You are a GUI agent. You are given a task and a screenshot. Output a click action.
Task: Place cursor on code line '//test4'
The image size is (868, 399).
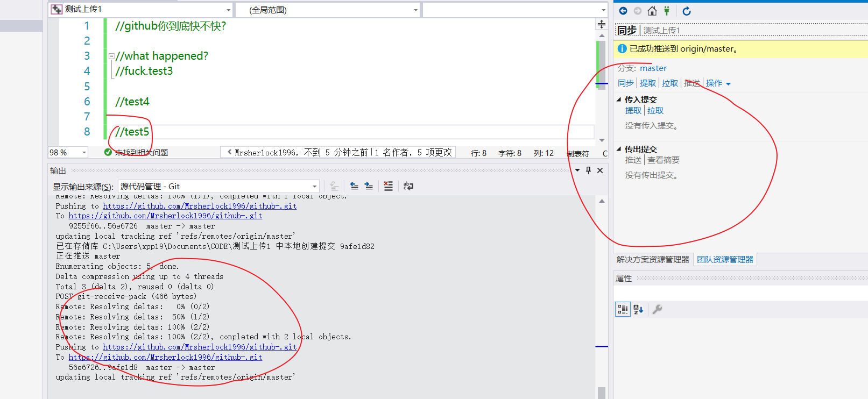click(132, 102)
